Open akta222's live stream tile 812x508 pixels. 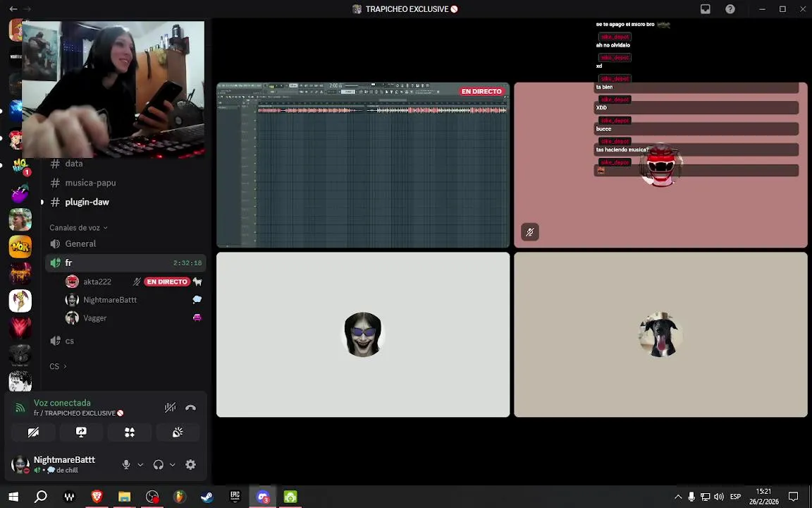coord(363,165)
